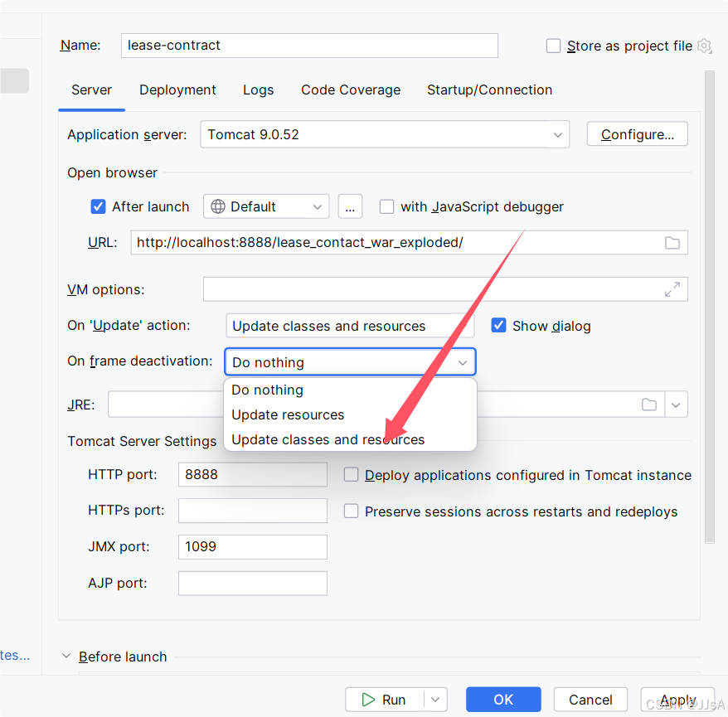
Task: Enable with JavaScript debugger checkbox
Action: [x=386, y=206]
